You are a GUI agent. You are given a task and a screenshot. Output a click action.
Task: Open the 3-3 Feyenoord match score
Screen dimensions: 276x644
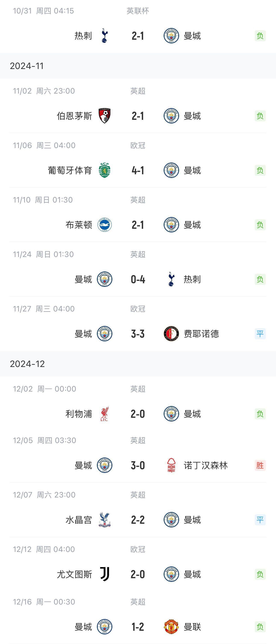tap(138, 334)
